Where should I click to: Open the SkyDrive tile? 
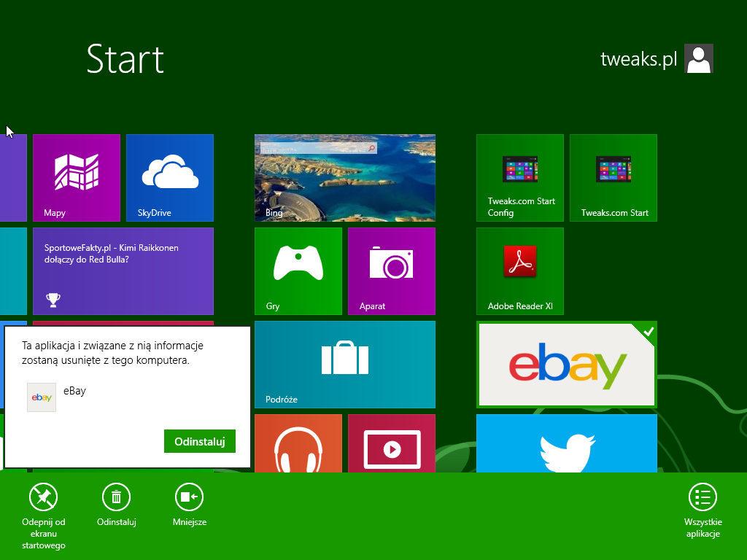pyautogui.click(x=169, y=178)
